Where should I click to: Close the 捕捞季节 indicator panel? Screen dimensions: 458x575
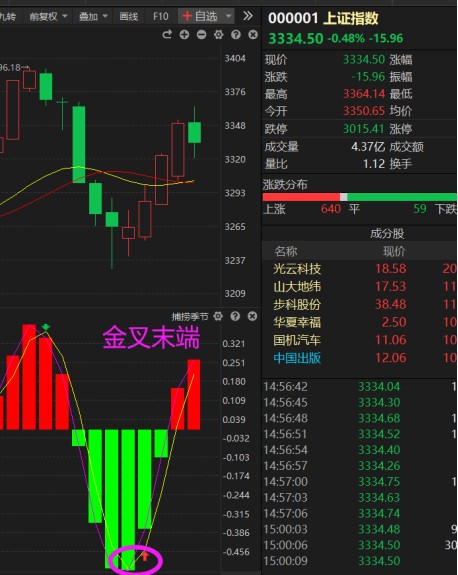[252, 316]
